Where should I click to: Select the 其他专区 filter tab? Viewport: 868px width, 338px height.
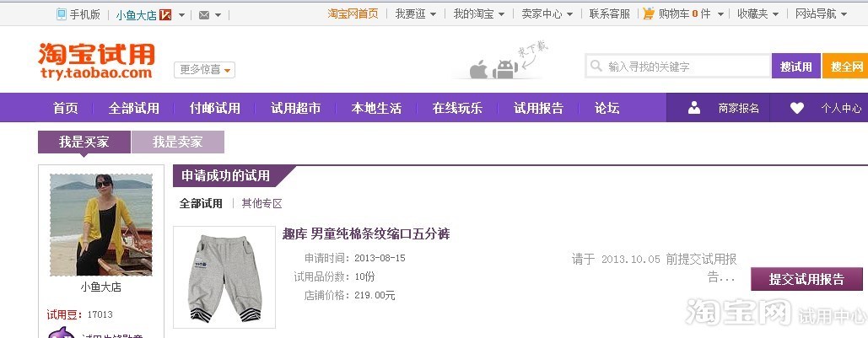[x=261, y=204]
